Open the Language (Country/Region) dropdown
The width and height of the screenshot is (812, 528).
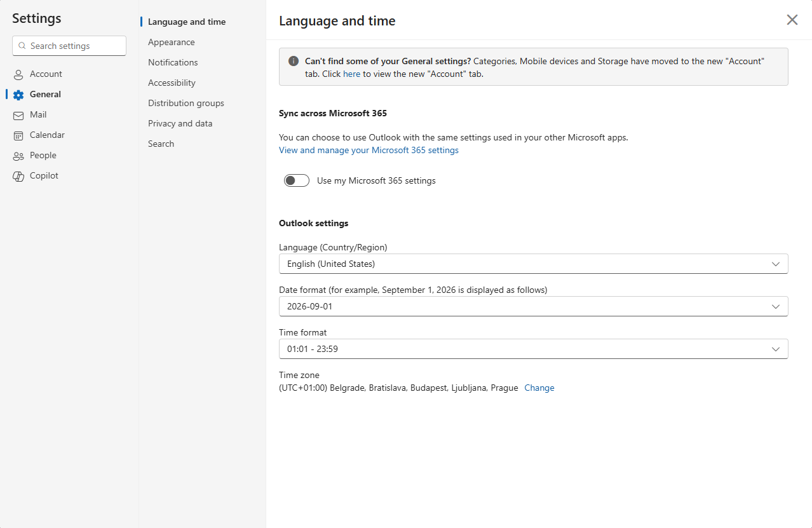pyautogui.click(x=533, y=264)
